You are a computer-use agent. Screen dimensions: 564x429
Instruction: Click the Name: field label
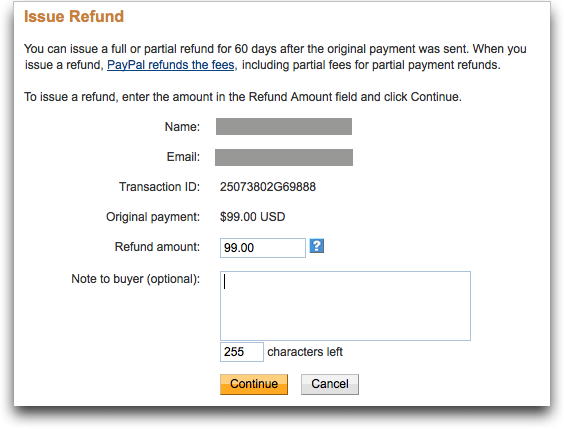click(182, 127)
